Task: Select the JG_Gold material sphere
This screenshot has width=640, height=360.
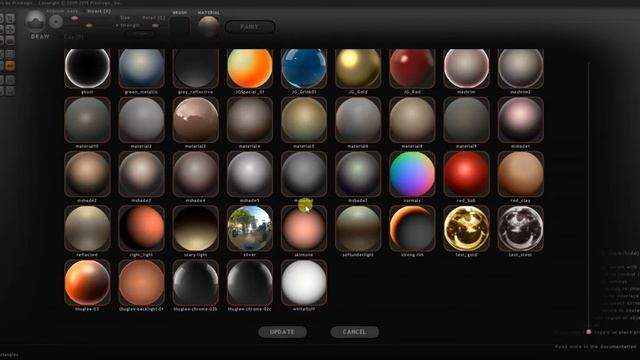Action: tap(358, 68)
